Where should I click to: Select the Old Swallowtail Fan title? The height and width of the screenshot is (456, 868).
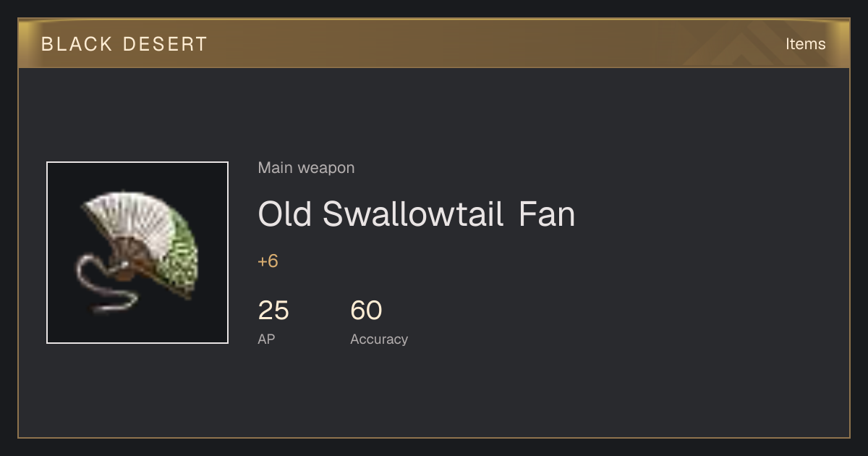(417, 214)
